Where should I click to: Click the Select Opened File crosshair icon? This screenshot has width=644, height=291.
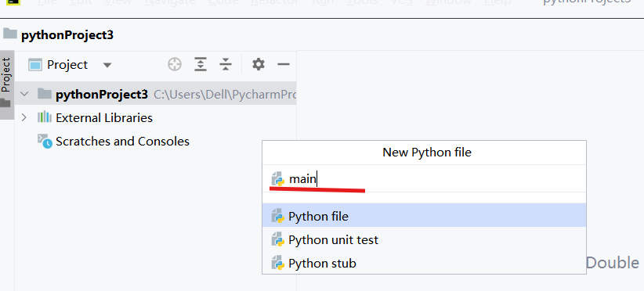point(175,64)
